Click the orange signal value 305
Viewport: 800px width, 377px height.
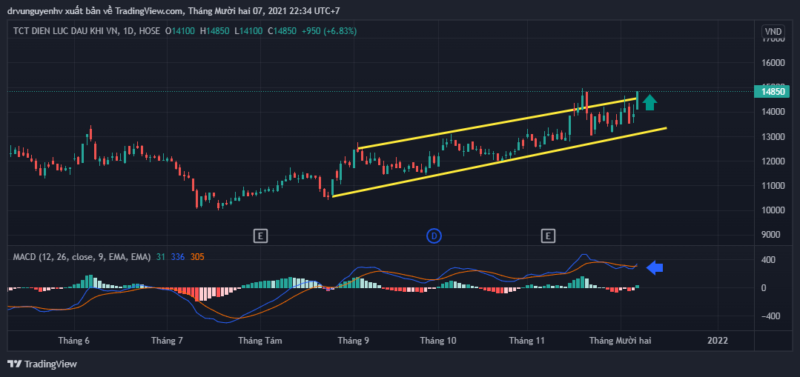[197, 258]
